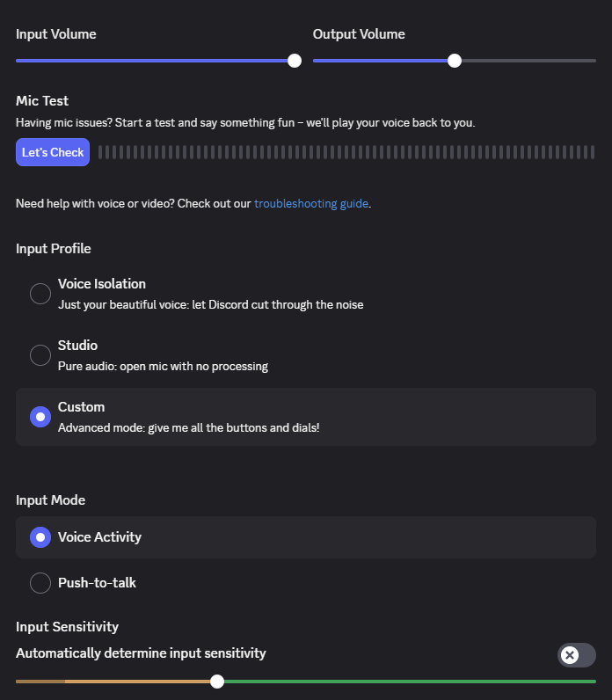The image size is (612, 700).
Task: Select the Voice Isolation radio button
Action: pos(40,294)
